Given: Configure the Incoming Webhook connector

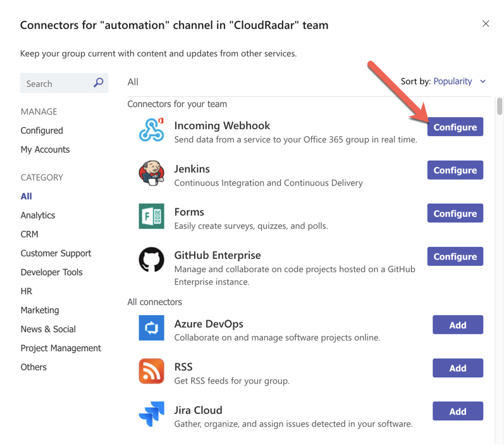Looking at the screenshot, I should pyautogui.click(x=455, y=127).
